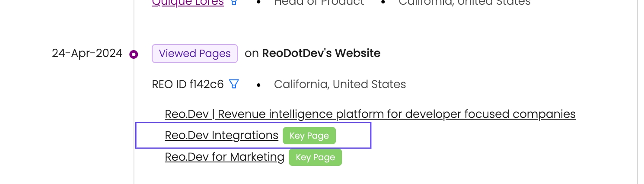Click Key Page badge beside Reo.Dev for Marketing

click(x=315, y=157)
